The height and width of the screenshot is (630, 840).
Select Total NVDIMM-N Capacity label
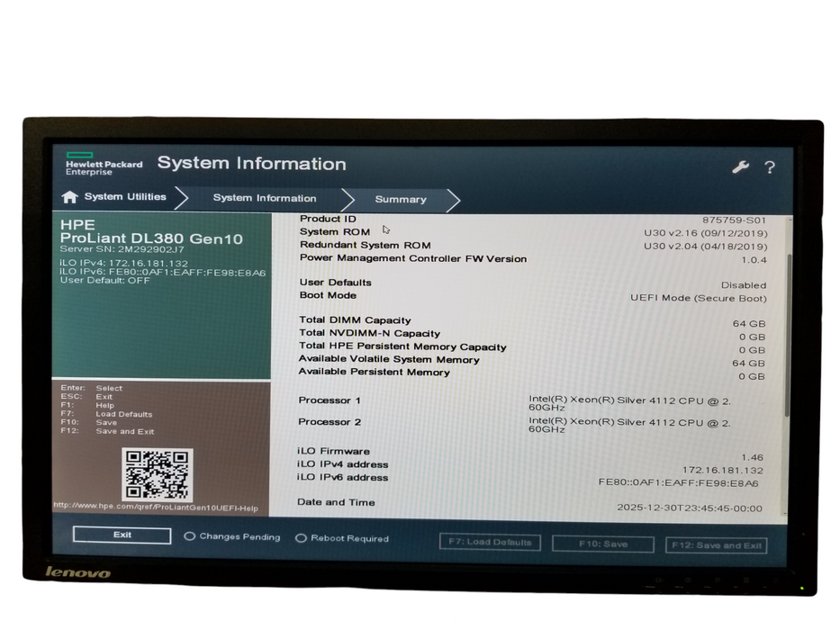click(x=370, y=333)
